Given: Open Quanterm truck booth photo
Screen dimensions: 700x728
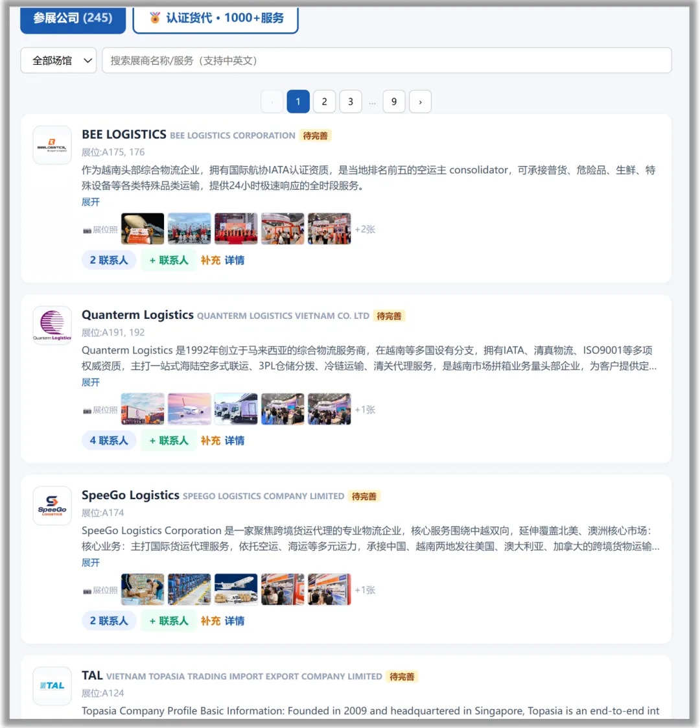Looking at the screenshot, I should (x=143, y=409).
